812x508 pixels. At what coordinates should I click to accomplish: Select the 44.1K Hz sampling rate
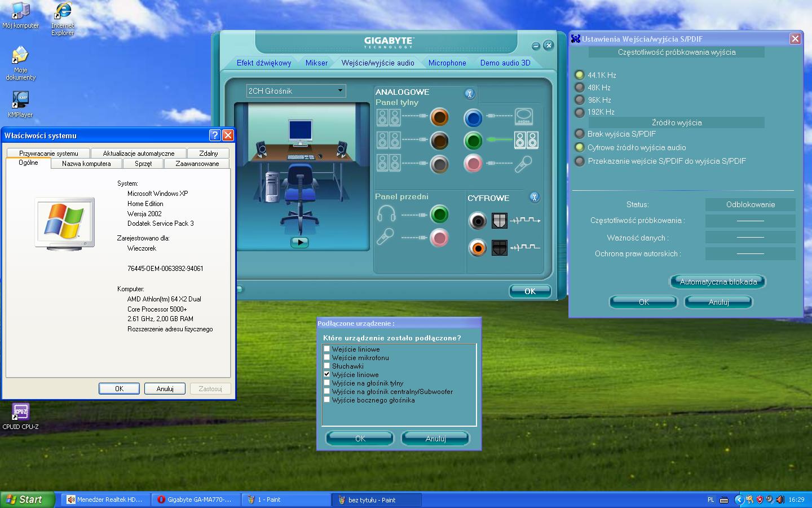(579, 75)
